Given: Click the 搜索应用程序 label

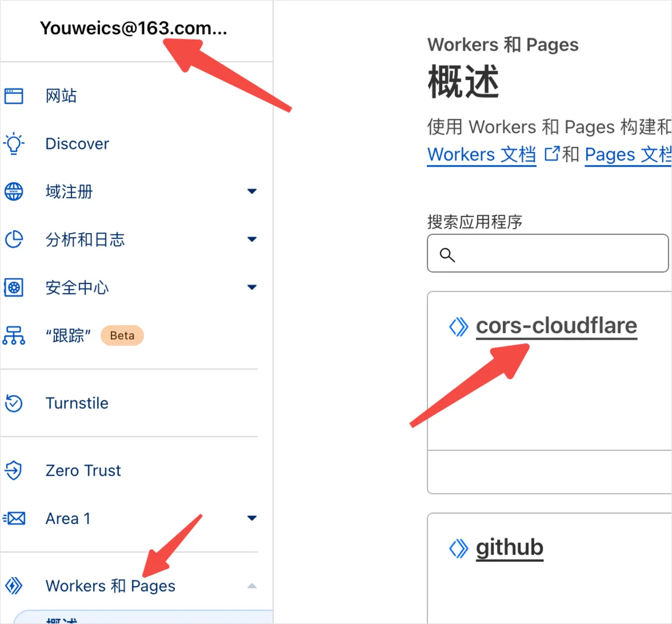Looking at the screenshot, I should (x=475, y=222).
